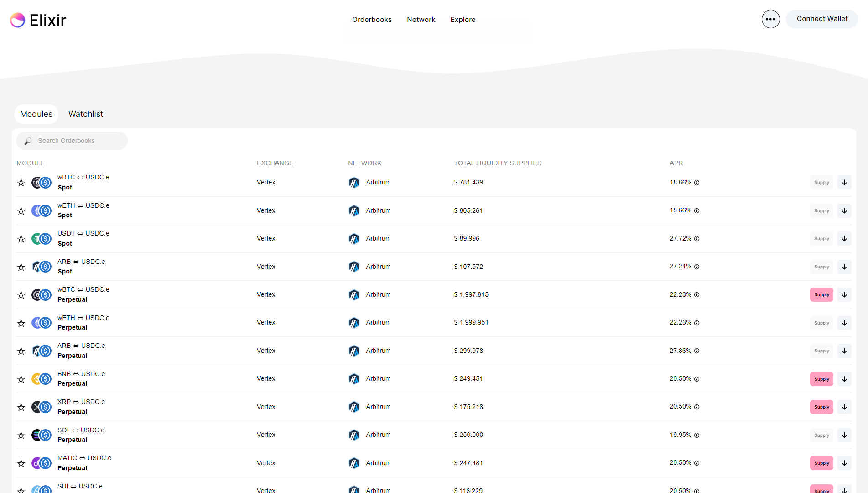868x493 pixels.
Task: Click the XRP Perpetual token pair icon
Action: tap(42, 407)
